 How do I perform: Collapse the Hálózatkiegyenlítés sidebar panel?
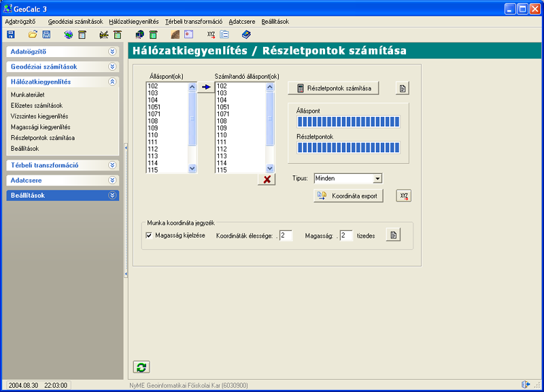[112, 82]
